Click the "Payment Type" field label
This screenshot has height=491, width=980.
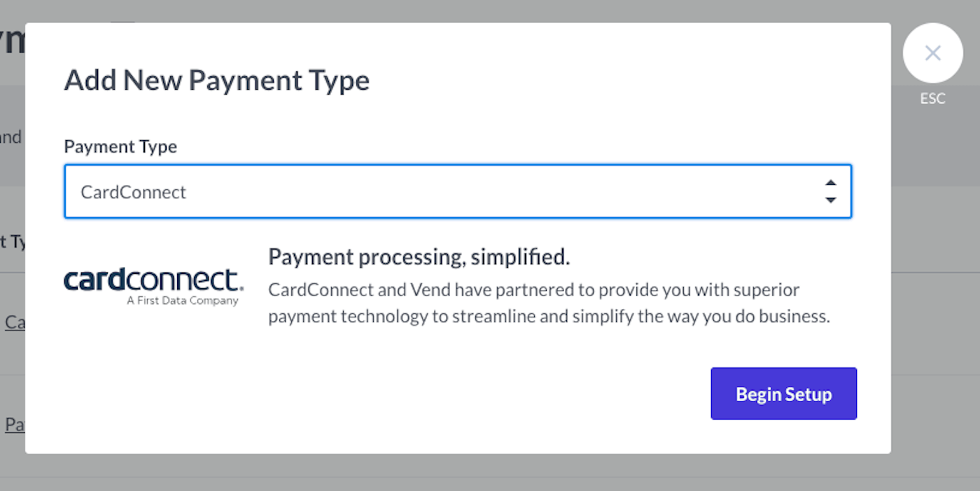pyautogui.click(x=120, y=146)
